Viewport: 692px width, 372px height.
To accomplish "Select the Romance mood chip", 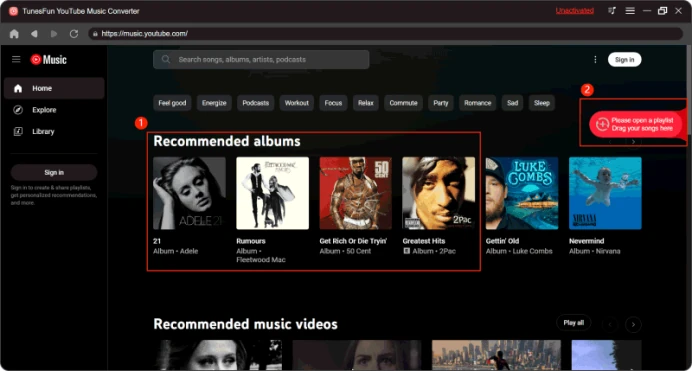I will 478,103.
